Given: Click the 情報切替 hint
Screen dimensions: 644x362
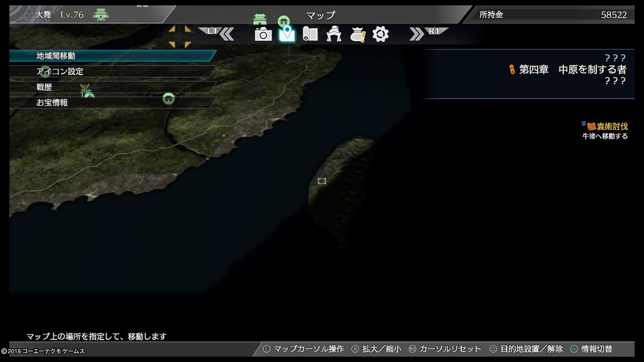Looking at the screenshot, I should click(597, 349).
